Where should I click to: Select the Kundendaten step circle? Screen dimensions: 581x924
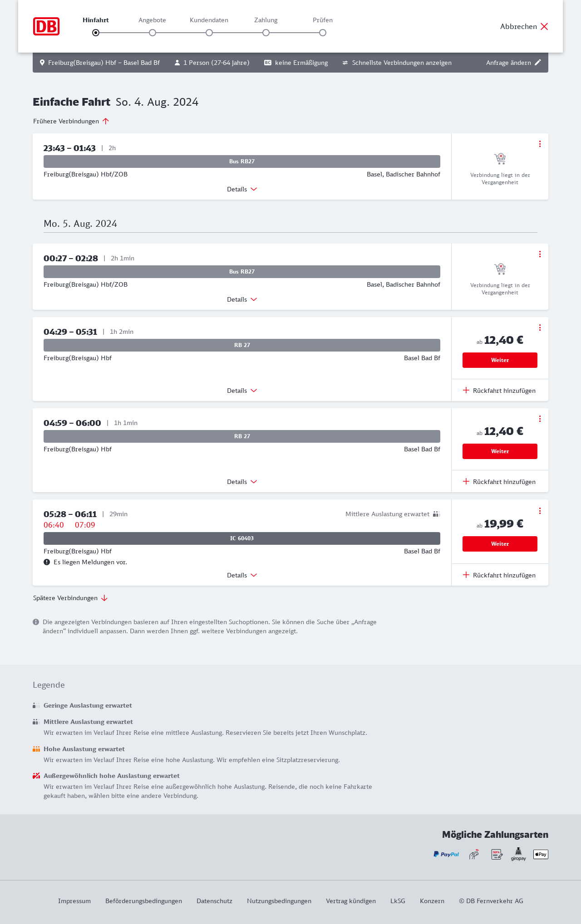click(x=209, y=33)
